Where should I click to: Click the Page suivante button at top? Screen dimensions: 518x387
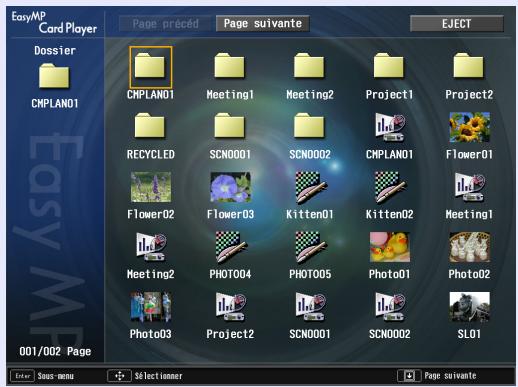(x=263, y=24)
